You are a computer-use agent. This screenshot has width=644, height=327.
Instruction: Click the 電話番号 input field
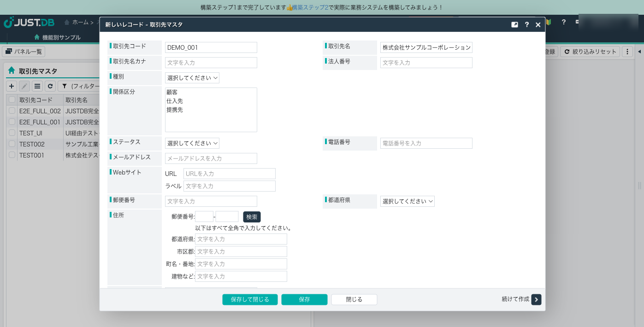(x=426, y=143)
